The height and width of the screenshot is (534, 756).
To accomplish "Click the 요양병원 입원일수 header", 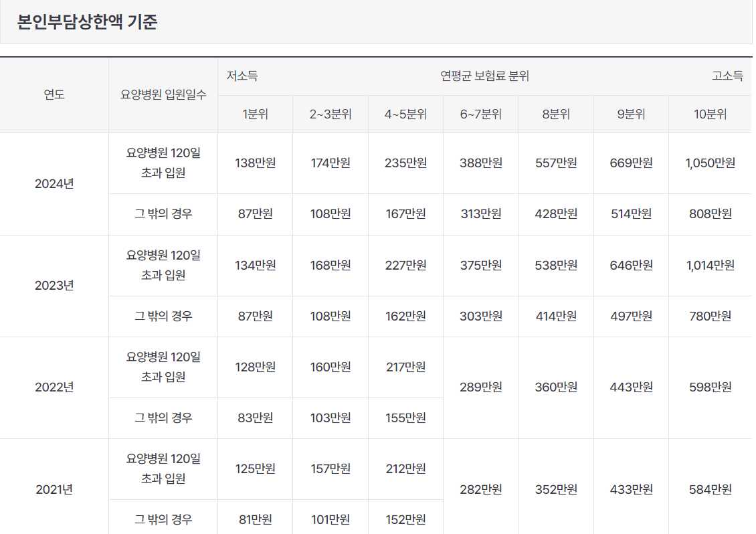I will (163, 94).
